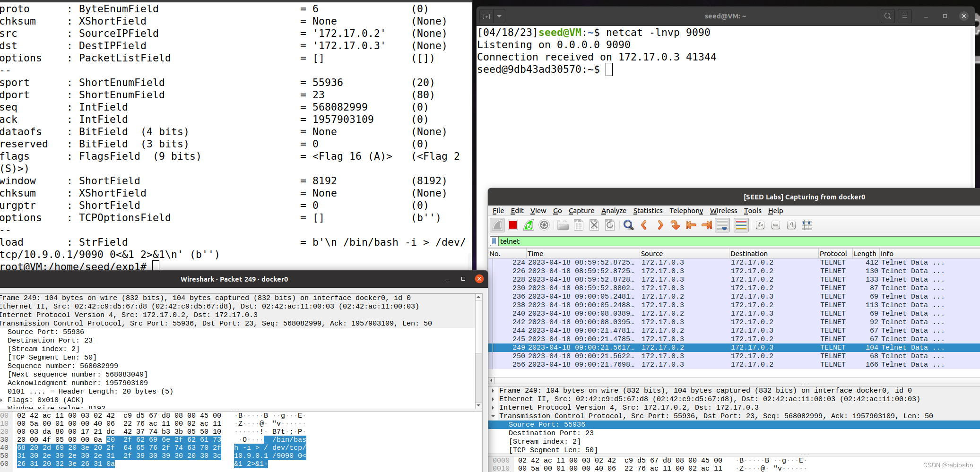The width and height of the screenshot is (980, 472).
Task: Open the View menu
Action: coord(538,211)
